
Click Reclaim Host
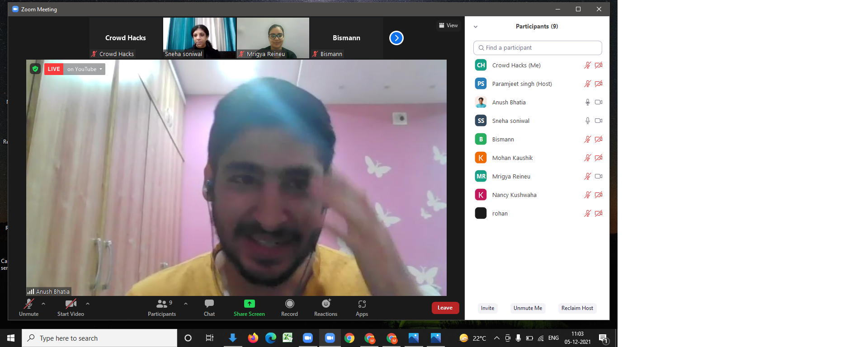[x=577, y=308]
